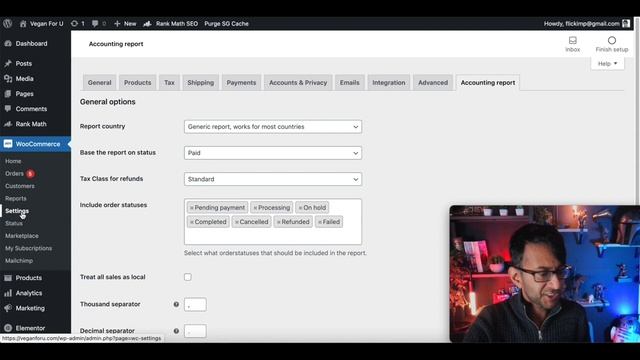Click Thousand separator help question icon
The image size is (640, 360).
(176, 304)
